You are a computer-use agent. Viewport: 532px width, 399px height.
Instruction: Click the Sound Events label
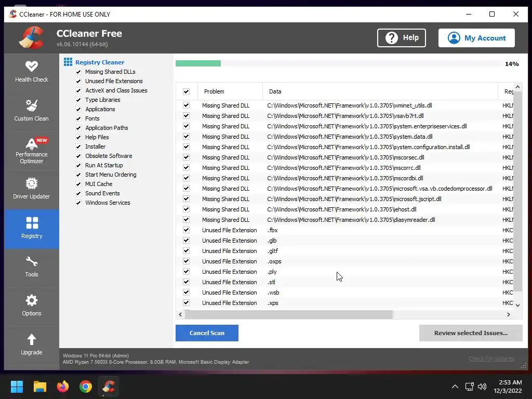tap(102, 193)
